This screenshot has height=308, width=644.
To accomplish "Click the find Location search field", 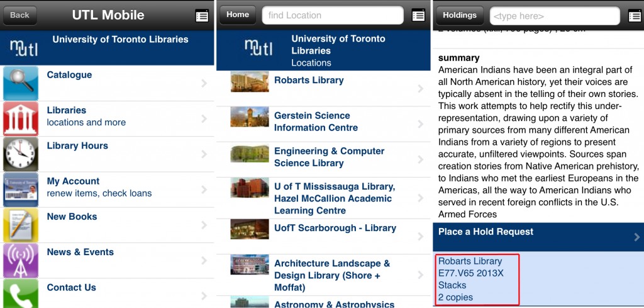I will point(332,15).
